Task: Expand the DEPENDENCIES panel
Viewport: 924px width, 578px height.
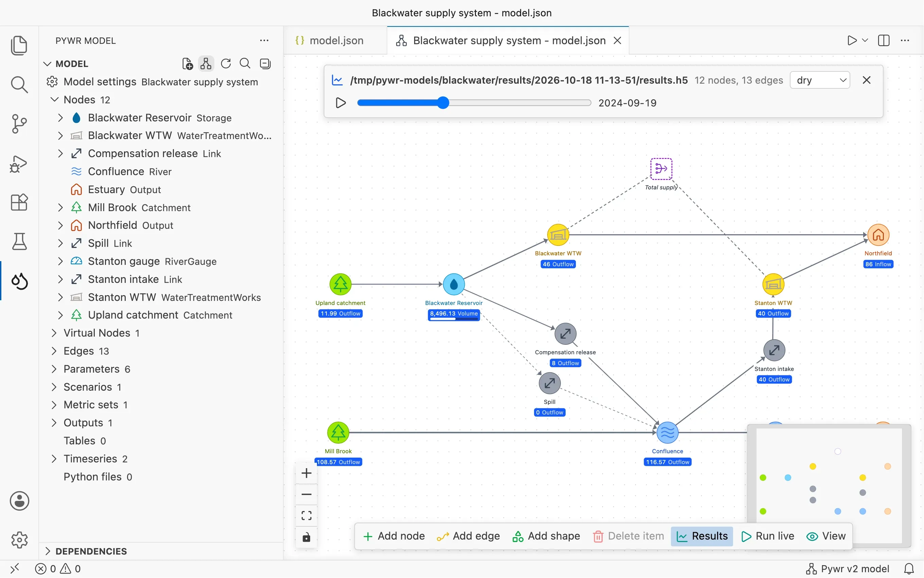Action: (160, 551)
